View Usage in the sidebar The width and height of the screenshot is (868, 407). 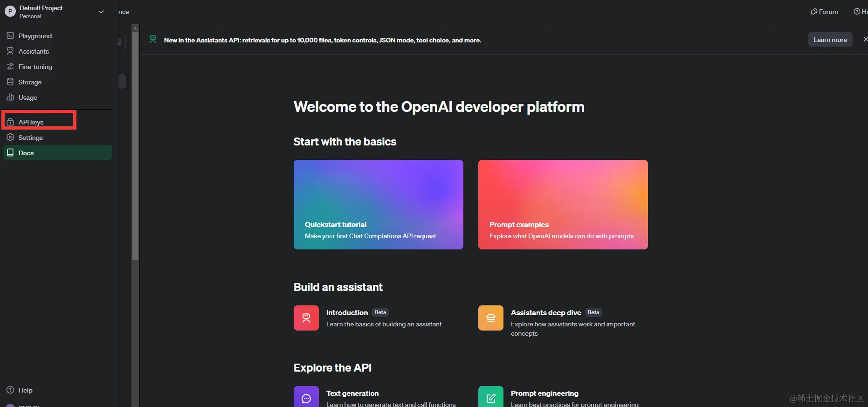tap(57, 97)
